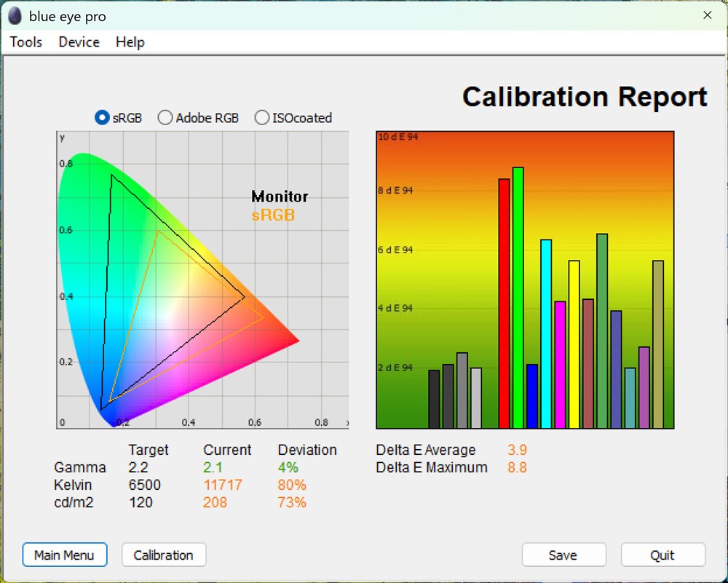
Task: Quit the application
Action: tap(662, 555)
